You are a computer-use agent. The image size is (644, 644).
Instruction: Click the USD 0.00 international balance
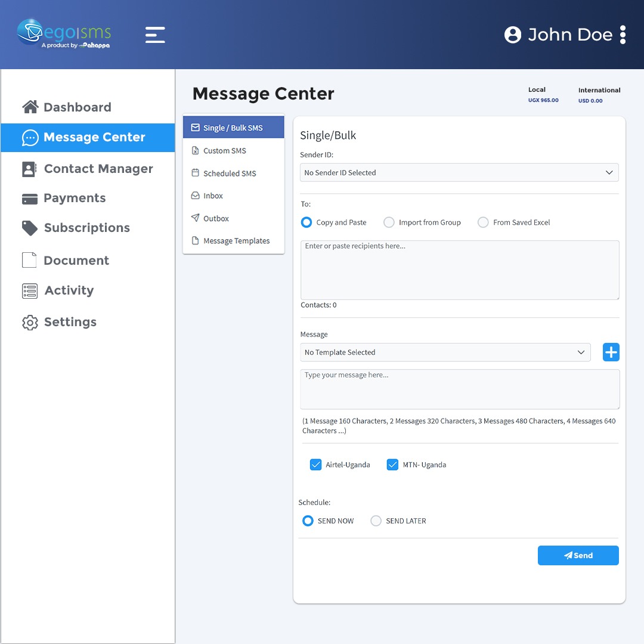click(590, 101)
